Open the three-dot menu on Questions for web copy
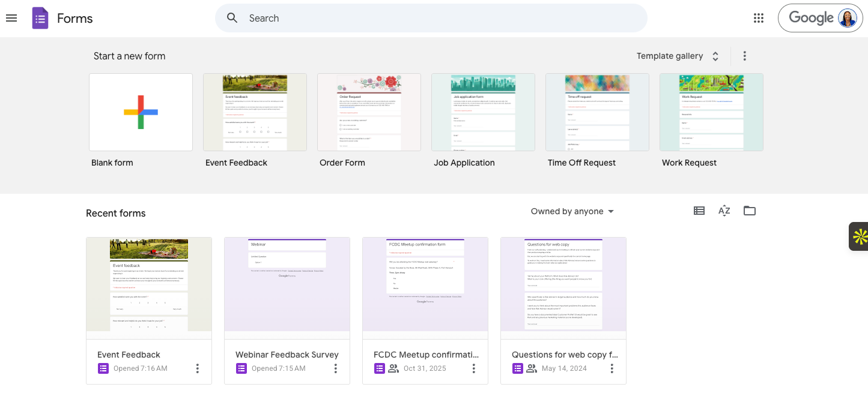 tap(612, 368)
